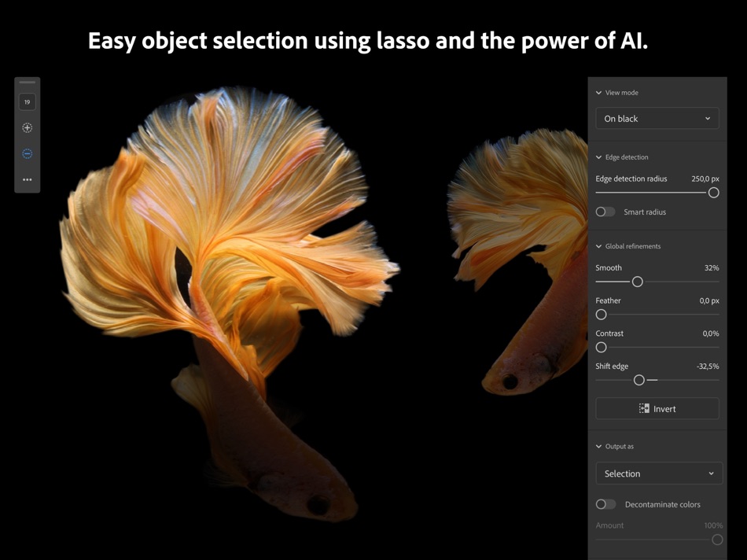The width and height of the screenshot is (747, 560).
Task: Click the Contrast slider handle
Action: click(602, 348)
